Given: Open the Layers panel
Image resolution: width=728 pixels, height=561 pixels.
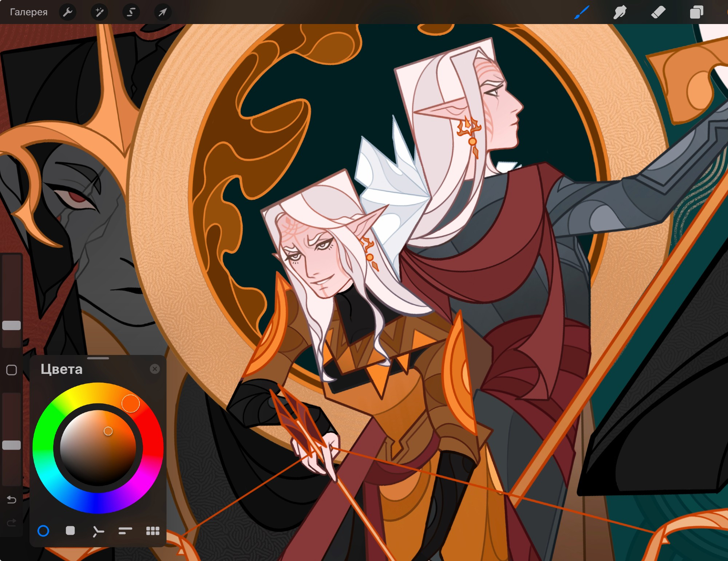Looking at the screenshot, I should [696, 12].
